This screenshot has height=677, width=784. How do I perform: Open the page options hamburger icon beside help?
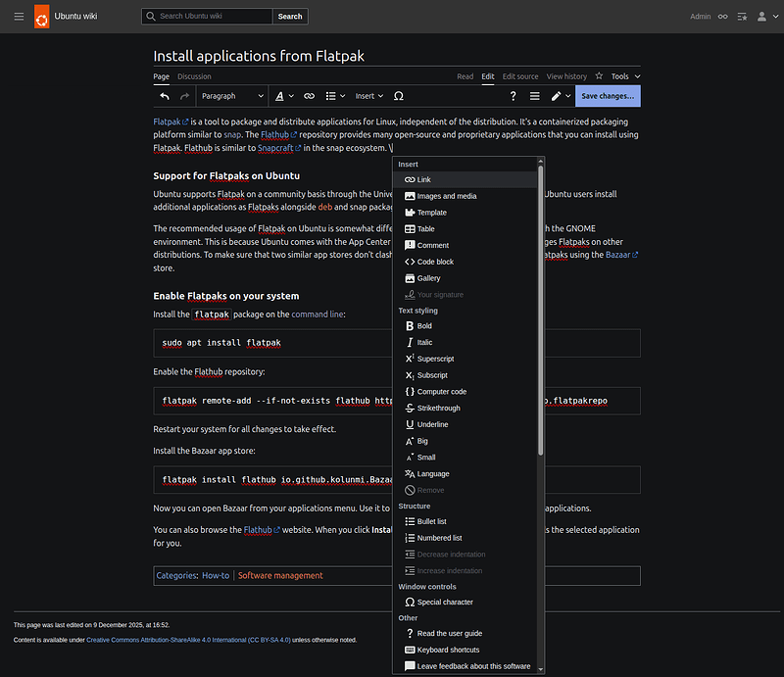(533, 95)
